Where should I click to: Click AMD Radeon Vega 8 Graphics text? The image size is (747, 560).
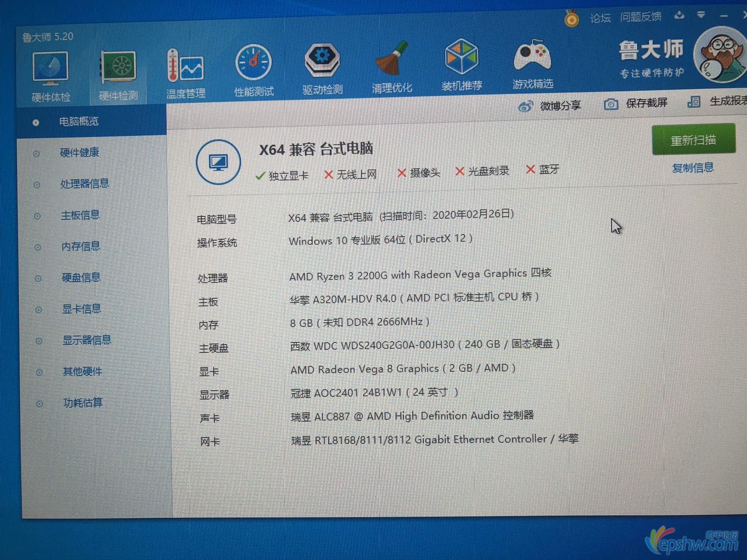click(403, 369)
